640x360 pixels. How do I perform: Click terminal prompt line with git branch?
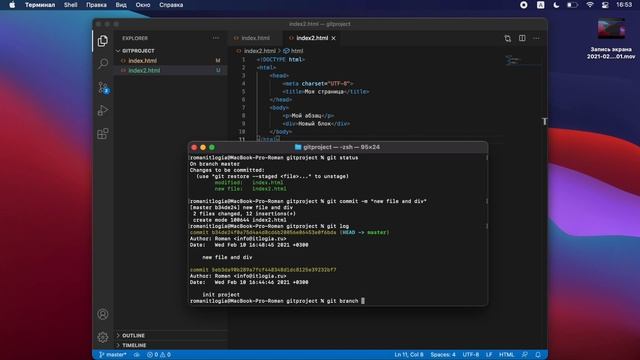[277, 301]
